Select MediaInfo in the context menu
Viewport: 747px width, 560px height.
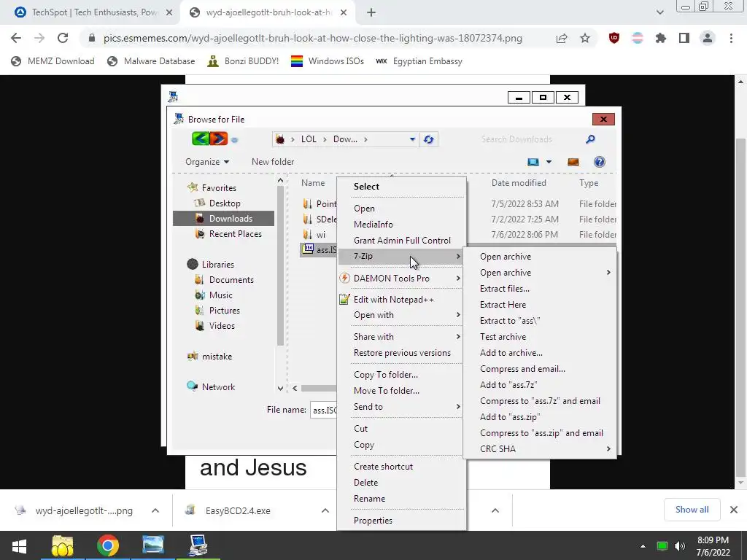(x=373, y=225)
